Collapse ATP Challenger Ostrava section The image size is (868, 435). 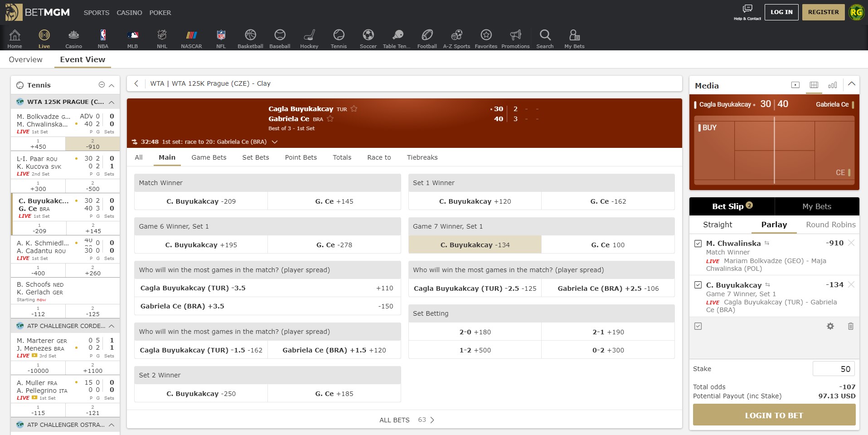[x=112, y=425]
